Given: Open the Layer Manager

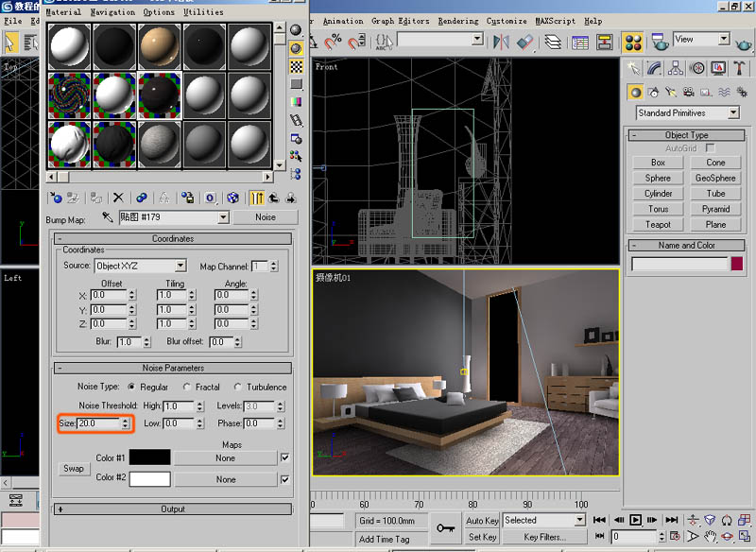Looking at the screenshot, I should tap(553, 43).
